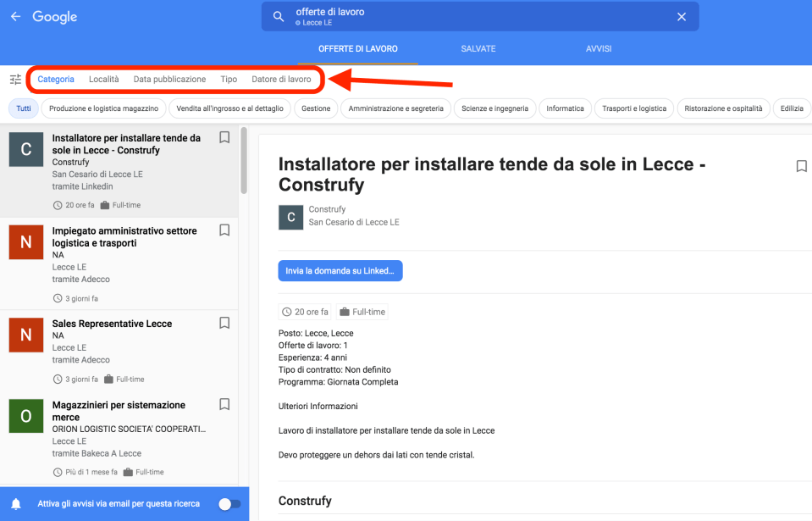
Task: Click the job list scrollbar
Action: [244, 161]
